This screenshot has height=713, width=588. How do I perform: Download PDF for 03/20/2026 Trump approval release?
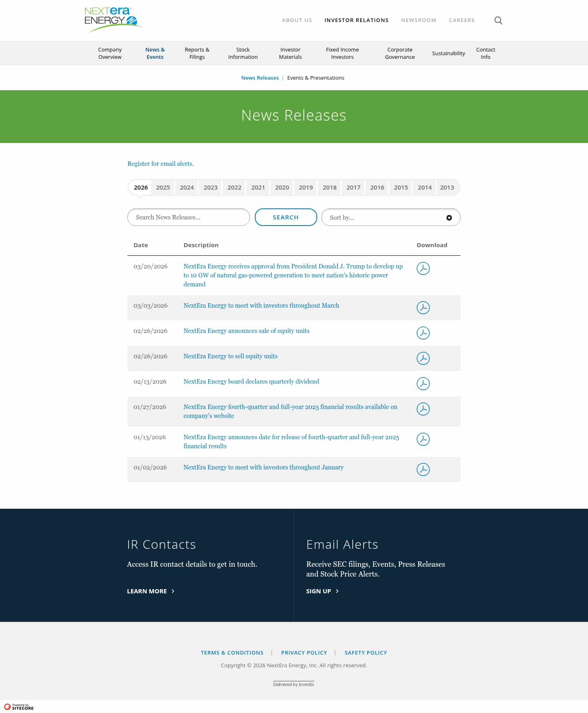coord(423,268)
